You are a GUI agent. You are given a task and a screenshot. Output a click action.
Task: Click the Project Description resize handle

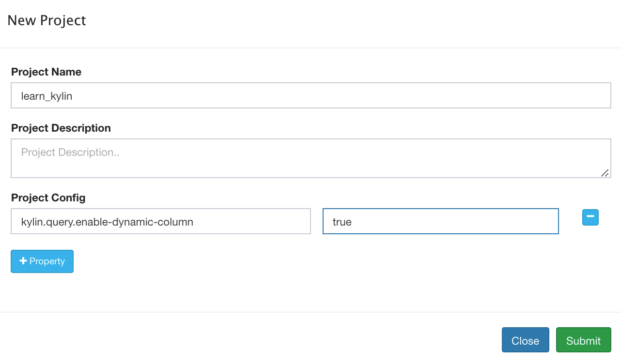(605, 173)
